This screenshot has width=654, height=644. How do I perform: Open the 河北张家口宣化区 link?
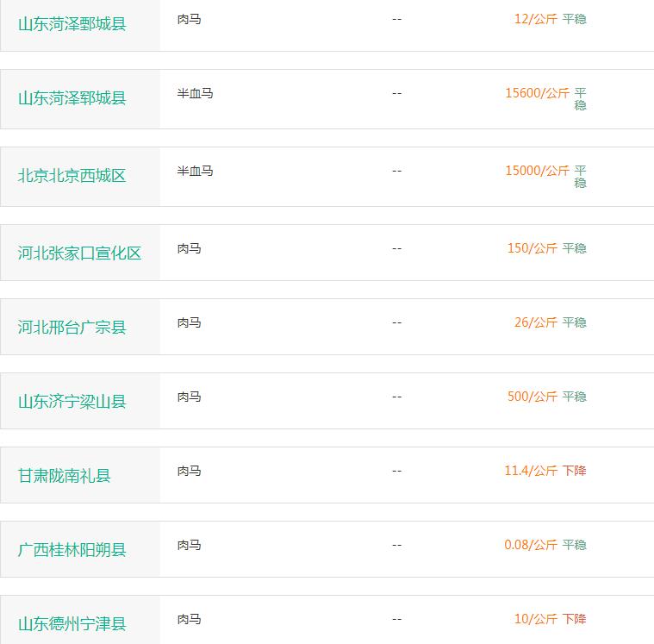[x=80, y=253]
